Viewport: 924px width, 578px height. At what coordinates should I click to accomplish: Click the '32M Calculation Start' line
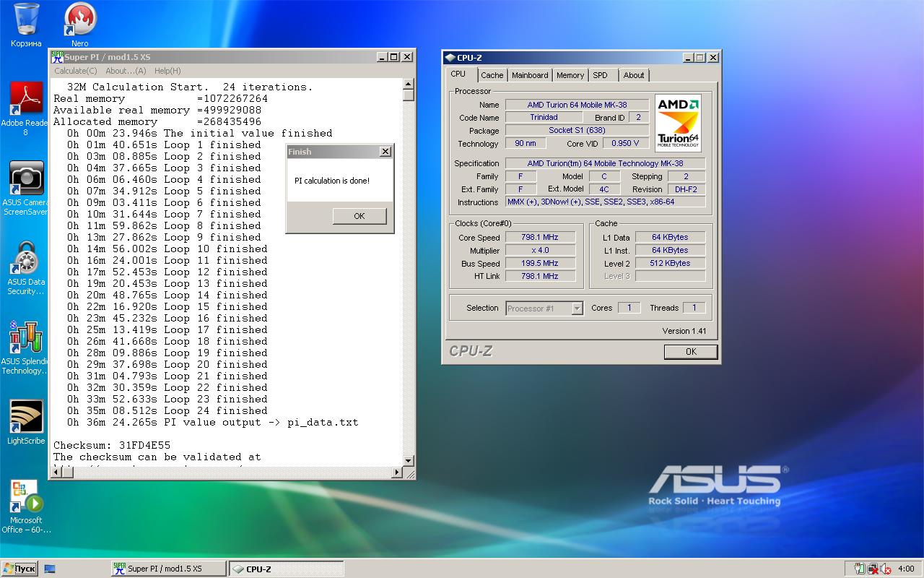point(190,87)
